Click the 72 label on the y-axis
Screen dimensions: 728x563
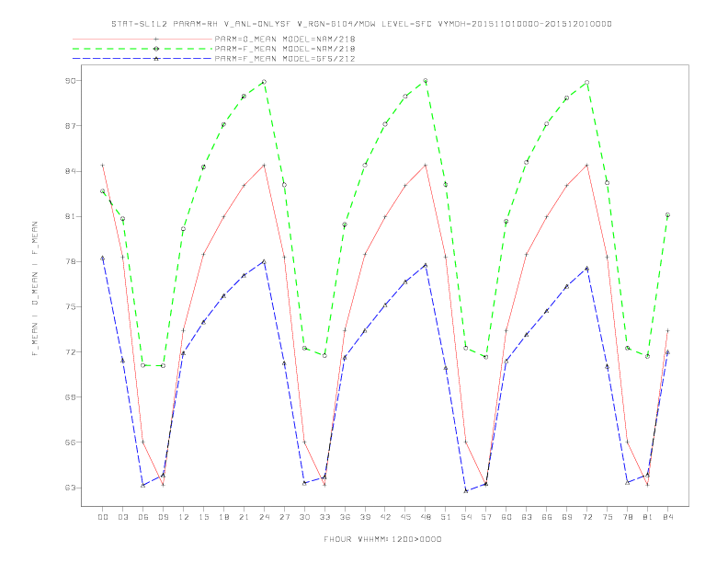tap(70, 352)
